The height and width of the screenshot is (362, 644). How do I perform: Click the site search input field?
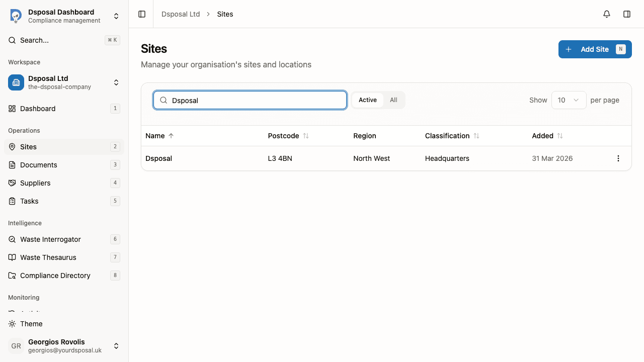[x=250, y=100]
